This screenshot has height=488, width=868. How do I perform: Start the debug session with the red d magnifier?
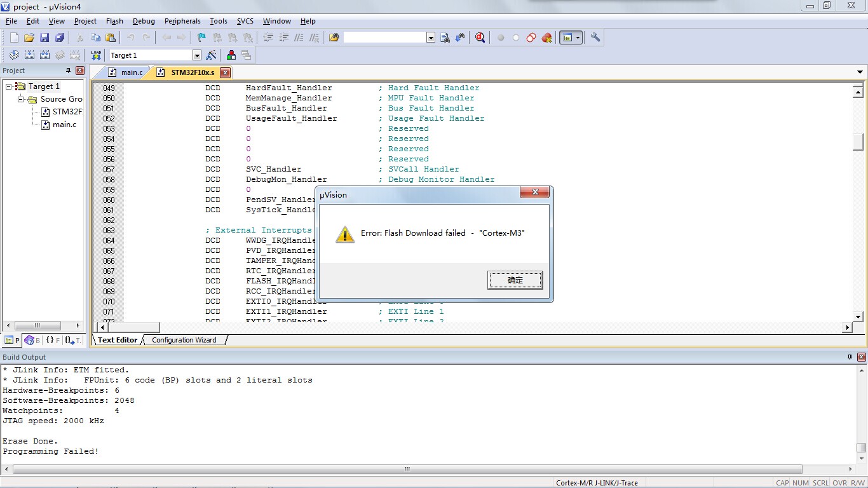[480, 37]
